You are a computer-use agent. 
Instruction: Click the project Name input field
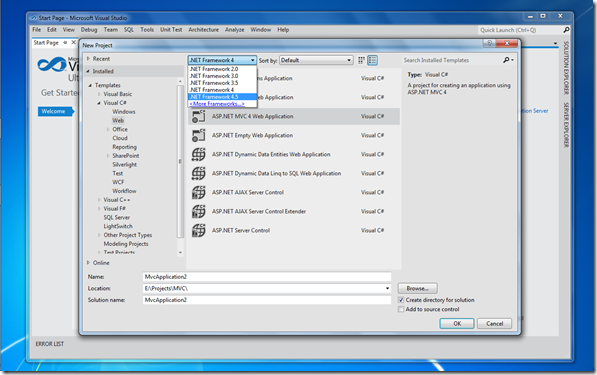[x=267, y=277]
